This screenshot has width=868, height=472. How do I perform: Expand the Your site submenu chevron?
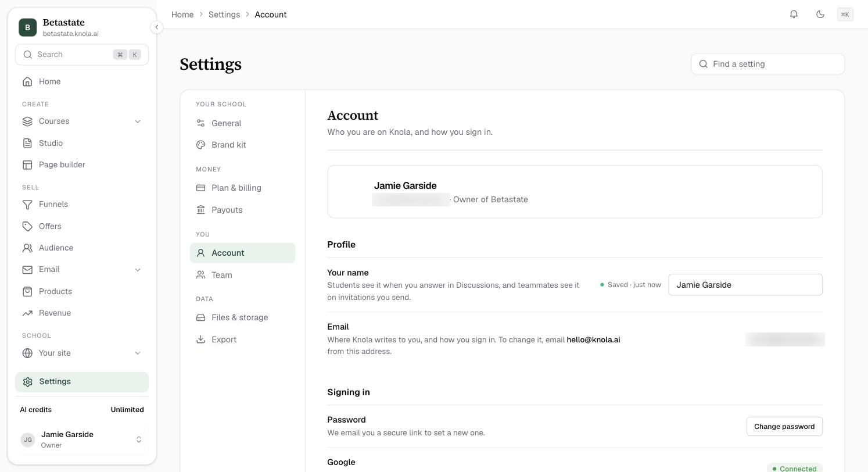[138, 353]
